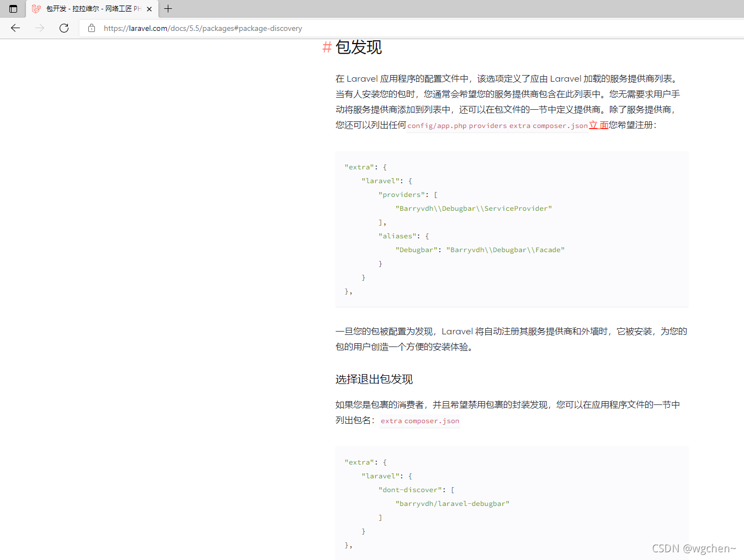This screenshot has height=560, width=744.
Task: Click the red underlined 立面 link
Action: point(599,125)
